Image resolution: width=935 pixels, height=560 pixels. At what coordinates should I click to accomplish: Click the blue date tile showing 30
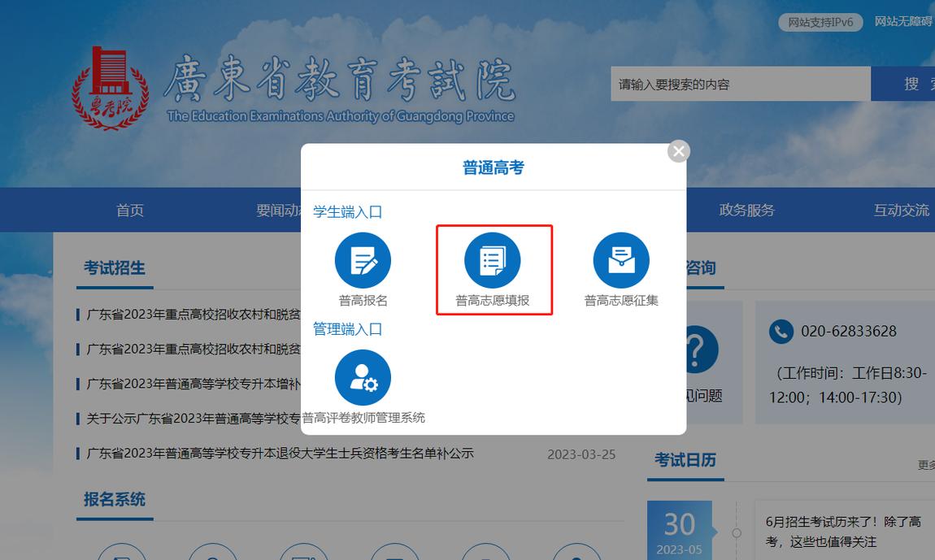(x=679, y=527)
